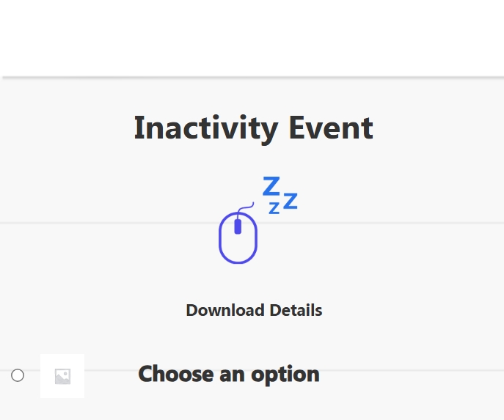The image size is (504, 420).
Task: Click the largest blue Z symbol
Action: pyautogui.click(x=271, y=185)
